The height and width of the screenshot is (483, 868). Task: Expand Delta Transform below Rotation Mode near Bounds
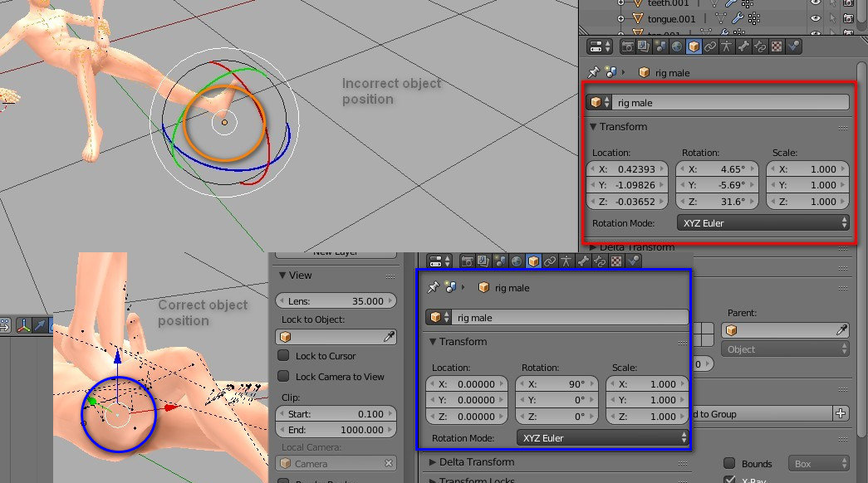click(x=433, y=462)
